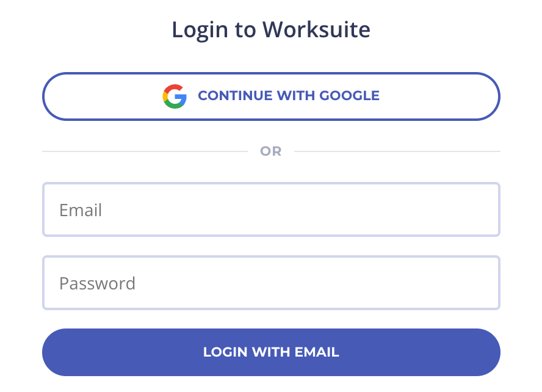Select the Email input field

coord(271,209)
